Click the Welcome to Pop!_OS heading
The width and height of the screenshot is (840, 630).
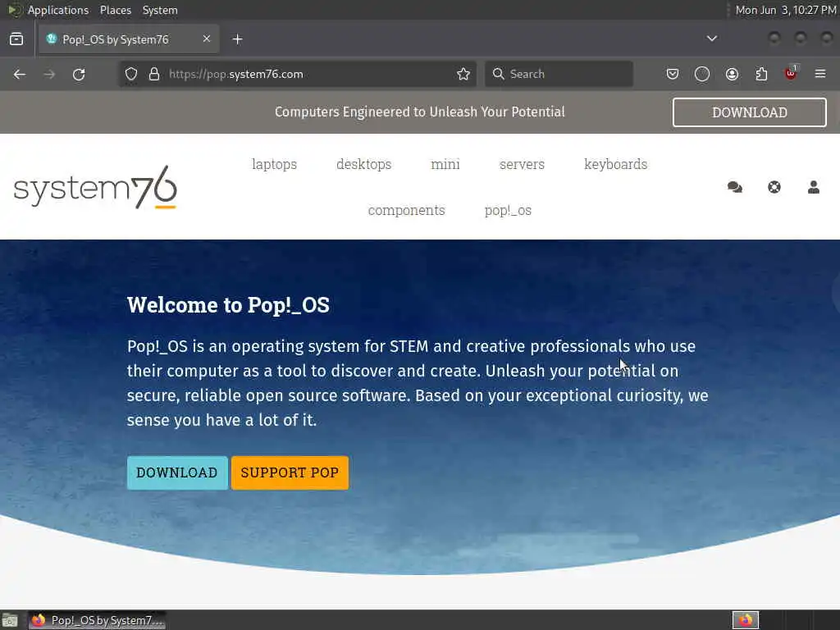coord(228,305)
